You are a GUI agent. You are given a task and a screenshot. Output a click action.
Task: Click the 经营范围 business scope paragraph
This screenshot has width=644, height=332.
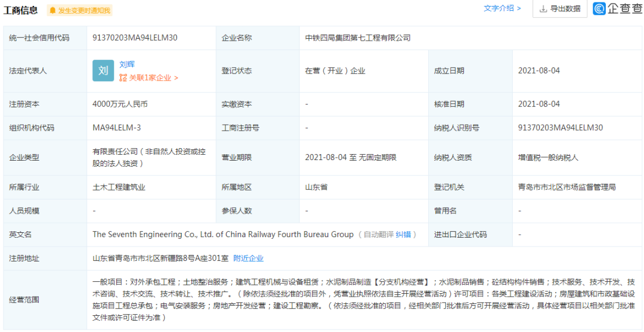(364, 300)
